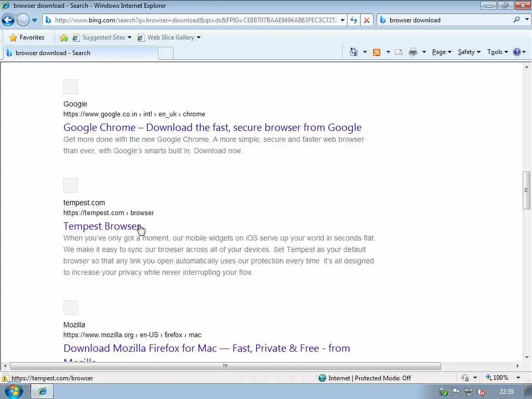Click the 100% zoom level button
This screenshot has height=399, width=532.
pyautogui.click(x=497, y=378)
